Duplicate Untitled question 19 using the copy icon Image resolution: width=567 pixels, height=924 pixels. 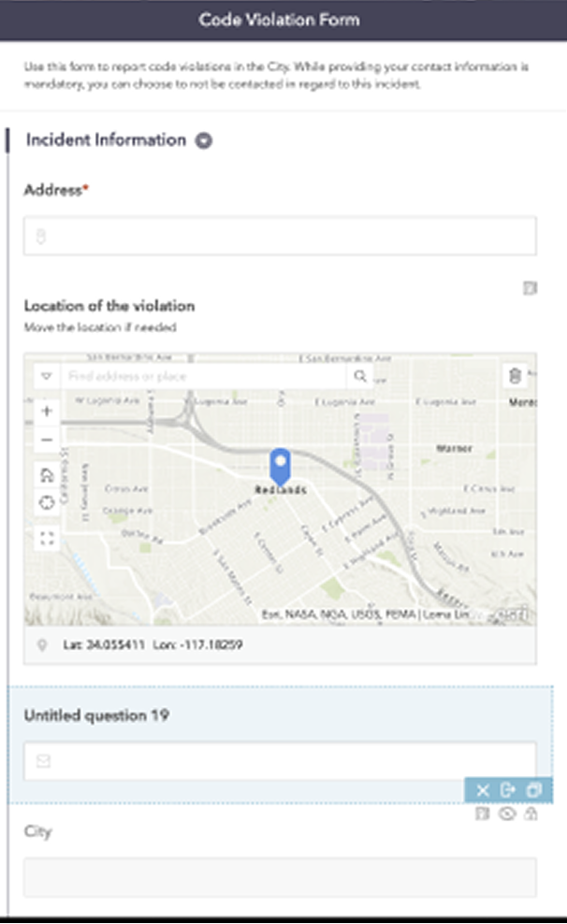point(533,790)
